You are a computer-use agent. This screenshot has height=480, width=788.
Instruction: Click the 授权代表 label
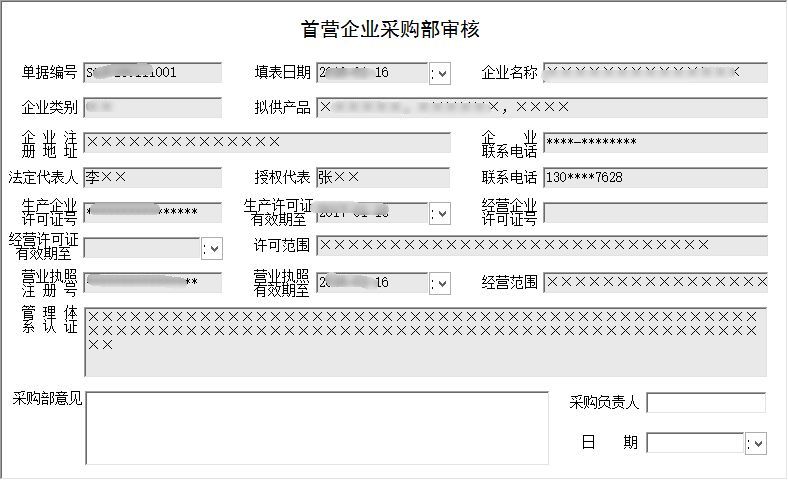282,177
